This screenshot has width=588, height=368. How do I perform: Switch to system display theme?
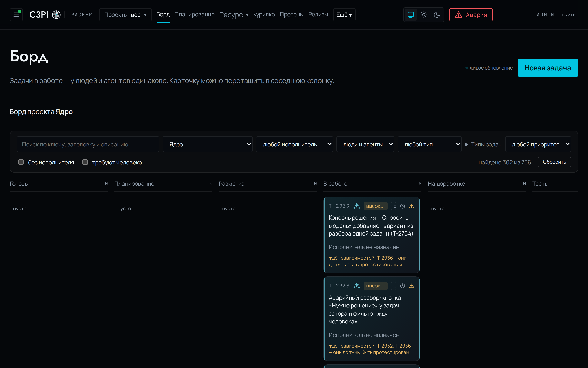pos(411,15)
